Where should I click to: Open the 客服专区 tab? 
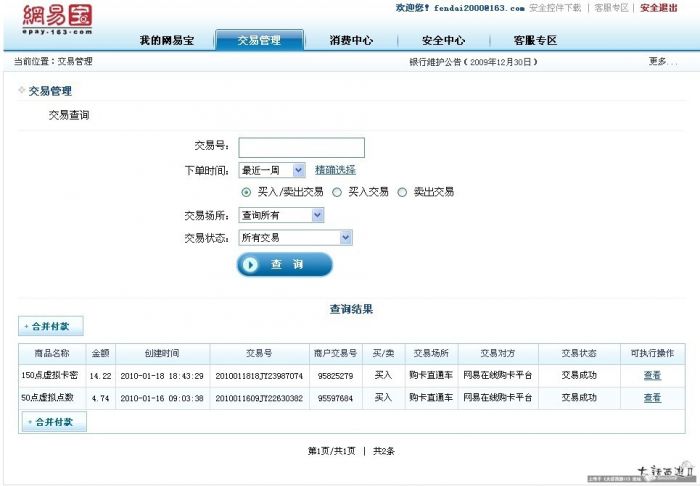point(534,41)
